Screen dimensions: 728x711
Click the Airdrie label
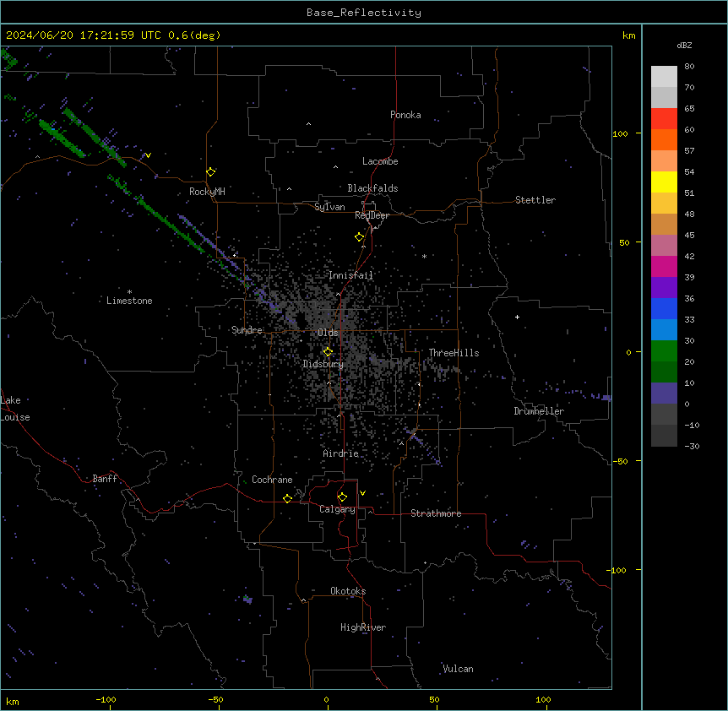341,453
